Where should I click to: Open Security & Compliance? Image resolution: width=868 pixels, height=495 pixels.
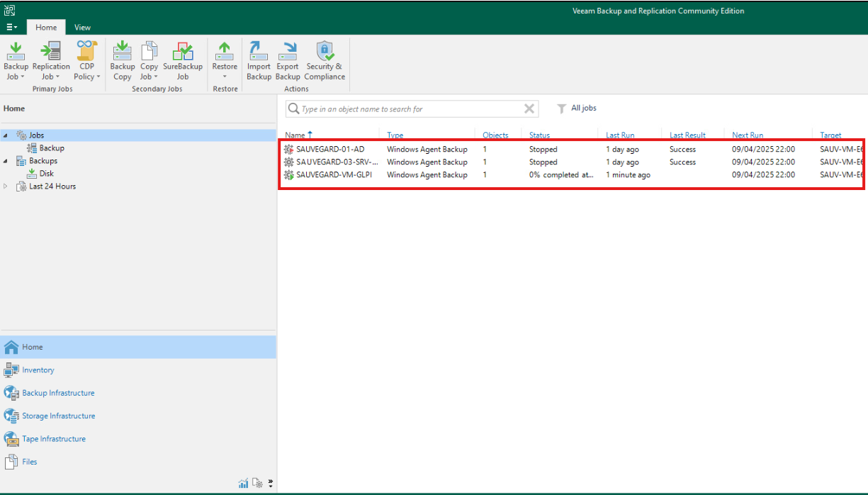[x=325, y=61]
